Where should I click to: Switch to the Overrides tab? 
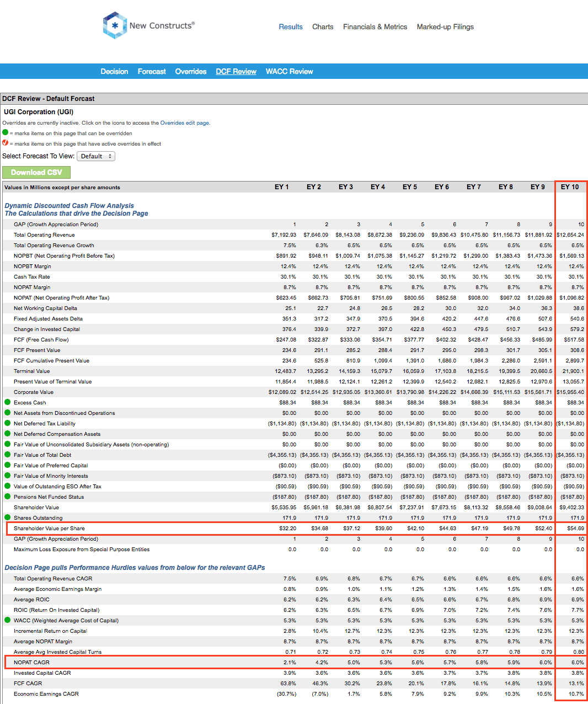[x=191, y=71]
